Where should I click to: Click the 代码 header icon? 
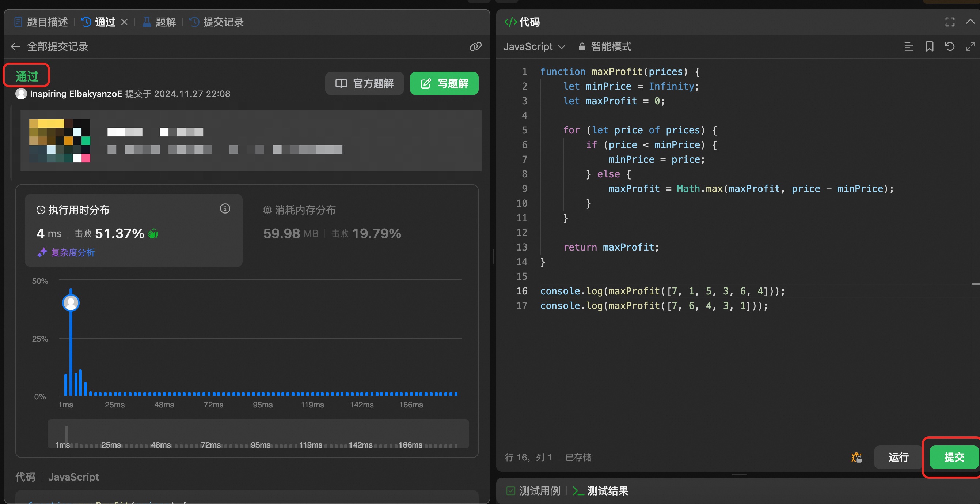pos(510,22)
